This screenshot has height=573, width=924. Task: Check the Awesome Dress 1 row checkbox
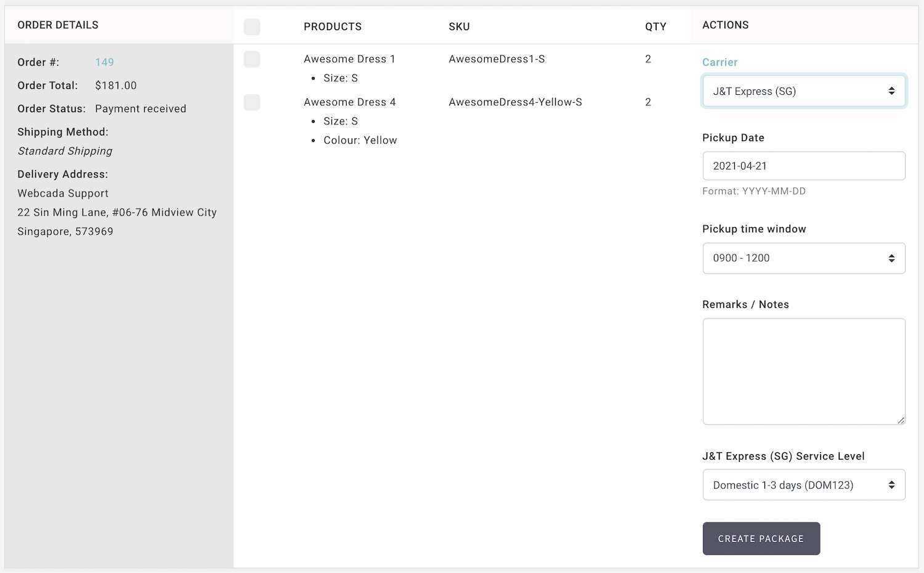coord(252,59)
